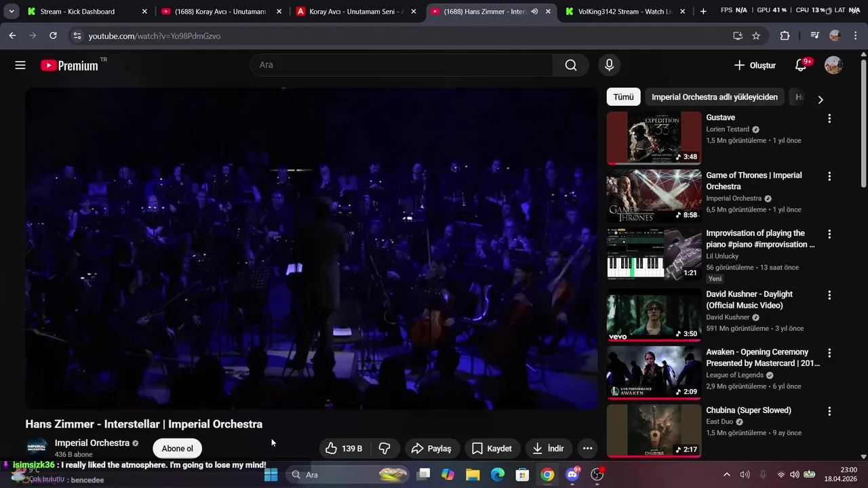Open Awaken Opening Ceremony video title

point(763,357)
